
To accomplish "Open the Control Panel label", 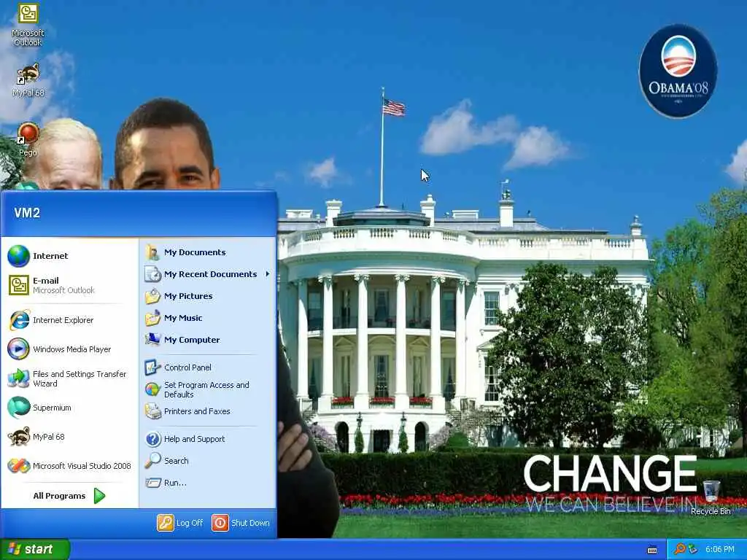I will pos(187,367).
